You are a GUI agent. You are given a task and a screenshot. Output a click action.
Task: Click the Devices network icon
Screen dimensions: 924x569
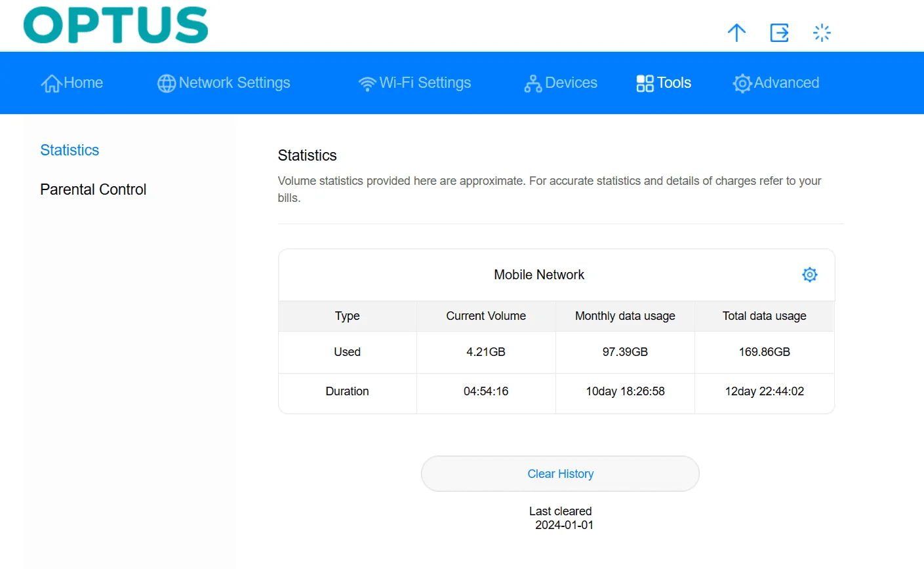coord(533,83)
